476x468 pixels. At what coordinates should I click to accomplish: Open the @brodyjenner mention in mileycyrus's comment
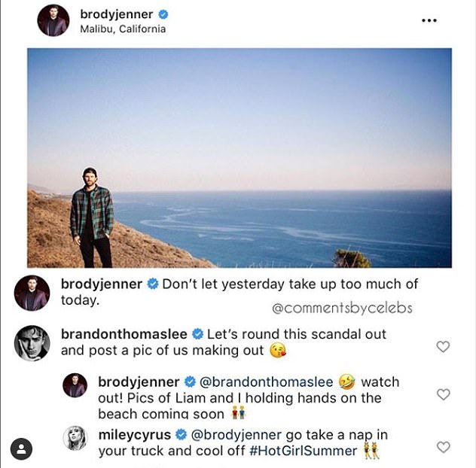click(236, 435)
